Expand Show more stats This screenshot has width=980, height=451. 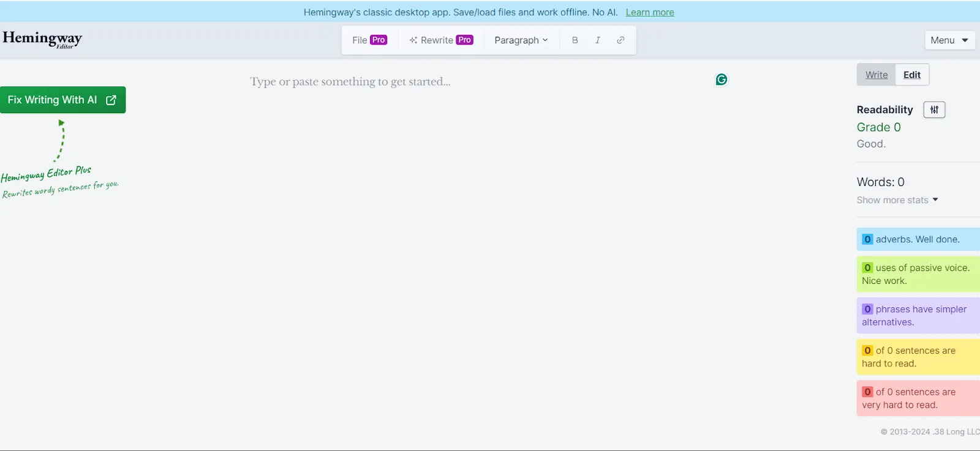[897, 200]
